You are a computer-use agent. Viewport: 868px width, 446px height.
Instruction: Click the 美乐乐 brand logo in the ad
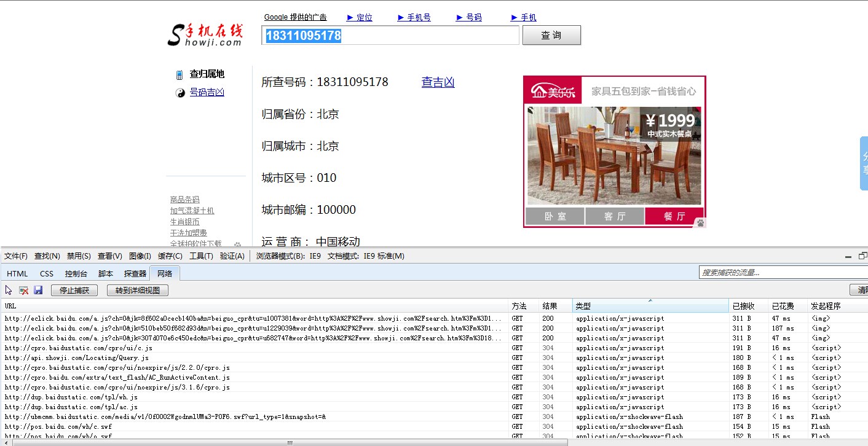(553, 92)
